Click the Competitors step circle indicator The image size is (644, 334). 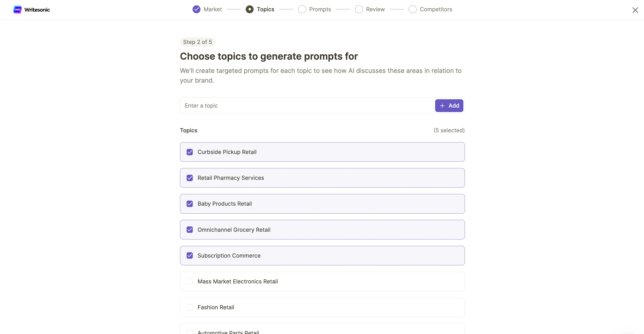coord(412,9)
